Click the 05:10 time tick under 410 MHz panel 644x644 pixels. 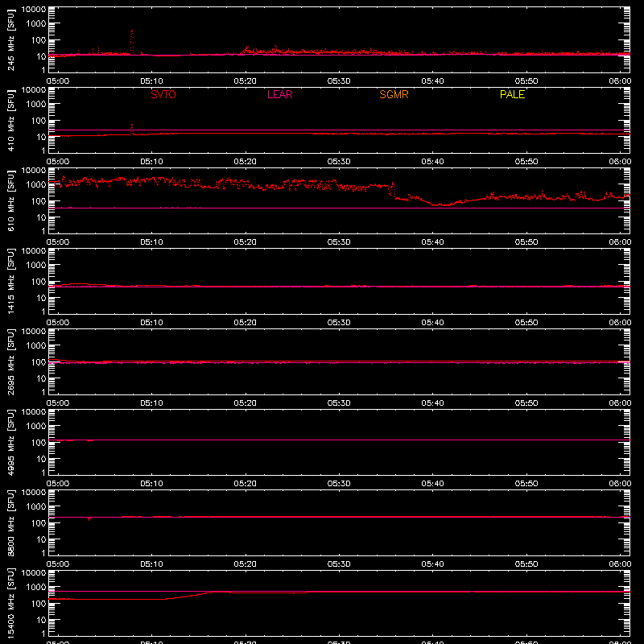(151, 162)
